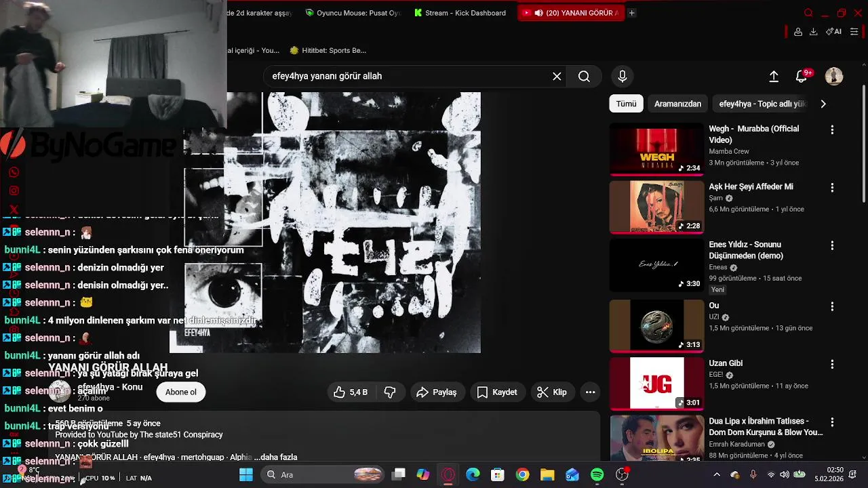Screen dimensions: 868x488
Task: Open options for Dua Lipa x İbrahim Tatlıses
Action: 832,422
